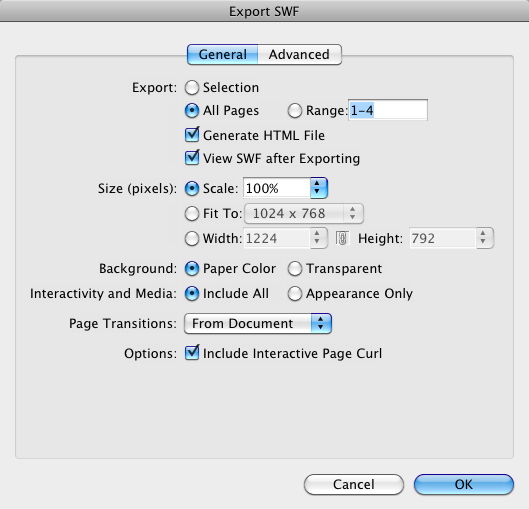This screenshot has width=529, height=509.
Task: Click the constrain proportions link icon
Action: coord(342,238)
